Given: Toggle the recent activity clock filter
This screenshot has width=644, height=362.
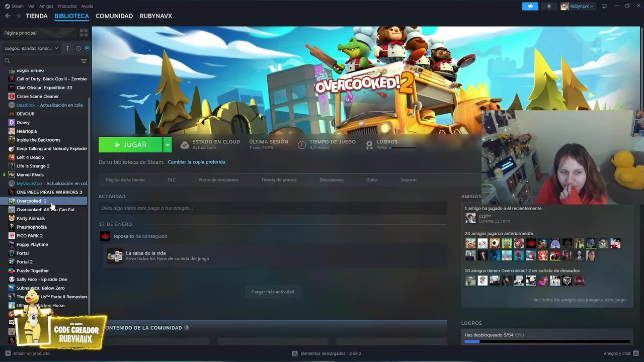Looking at the screenshot, I should click(x=78, y=48).
